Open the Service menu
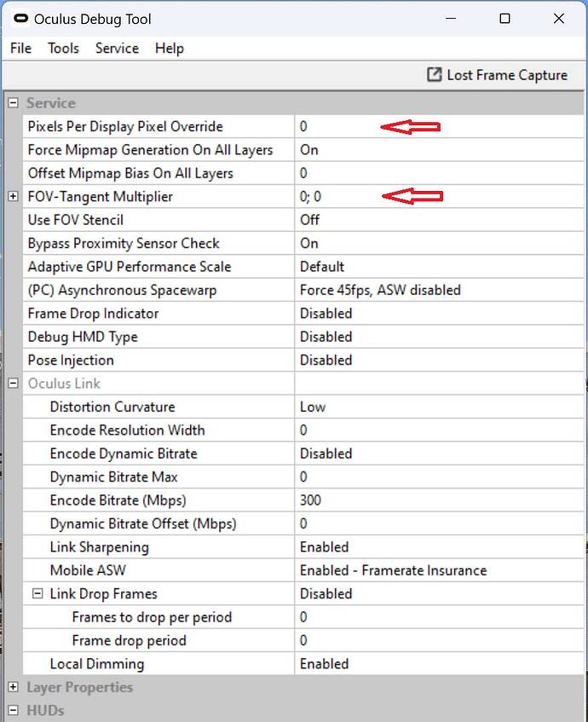The image size is (588, 722). coord(117,49)
